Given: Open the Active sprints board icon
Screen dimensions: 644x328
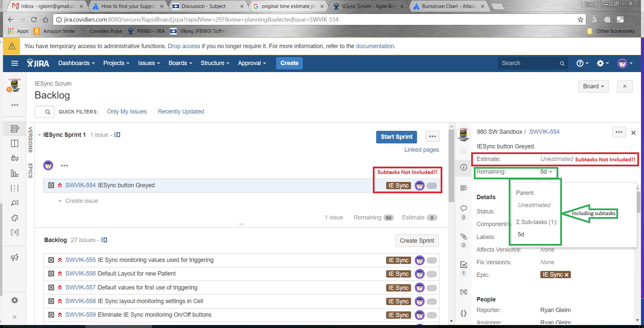Looking at the screenshot, I should pyautogui.click(x=15, y=143).
